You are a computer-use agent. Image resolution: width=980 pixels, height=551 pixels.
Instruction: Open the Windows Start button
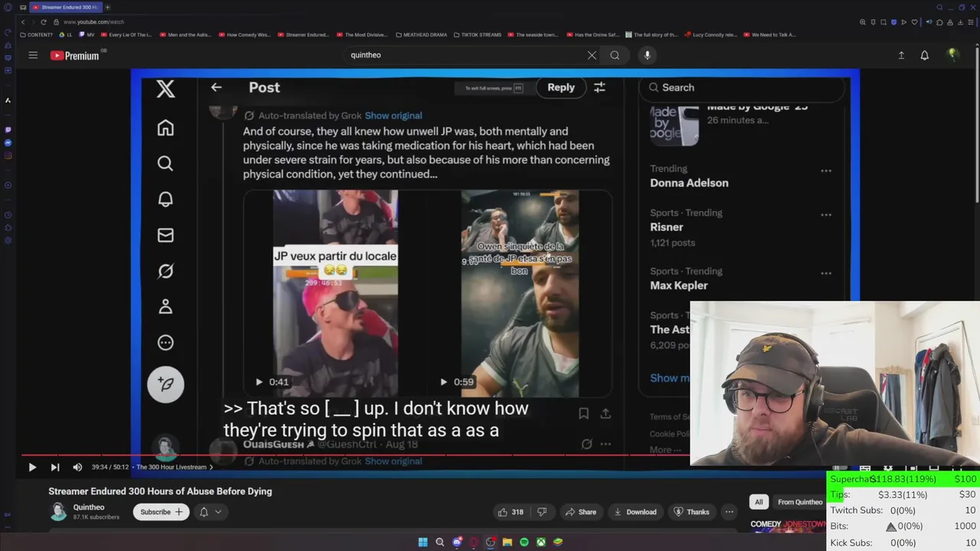423,542
